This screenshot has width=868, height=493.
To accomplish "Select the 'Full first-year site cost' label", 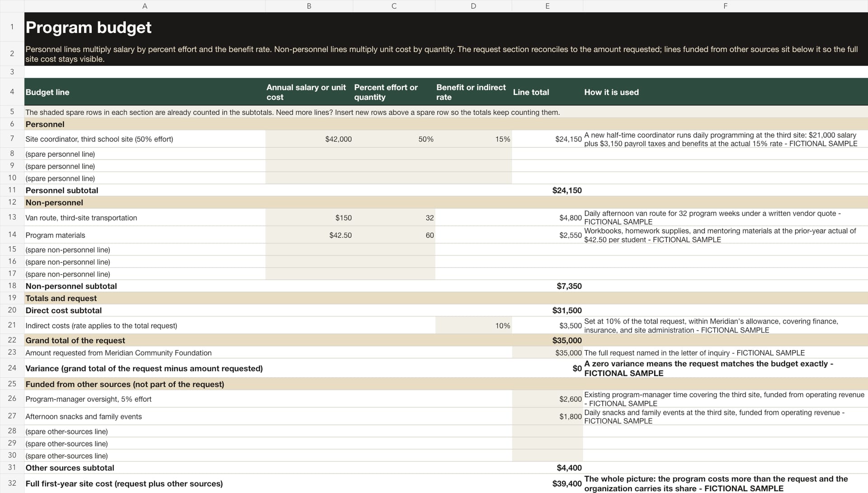I will pos(145,484).
